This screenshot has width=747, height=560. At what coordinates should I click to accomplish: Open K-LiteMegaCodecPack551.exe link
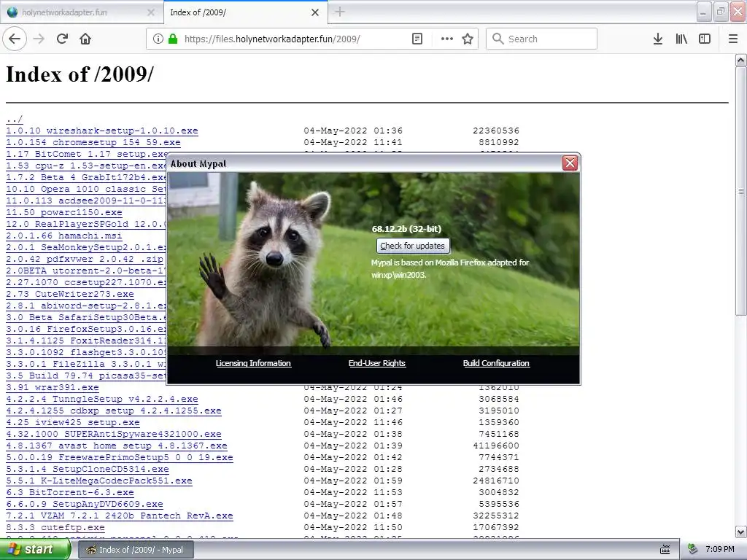click(x=99, y=481)
